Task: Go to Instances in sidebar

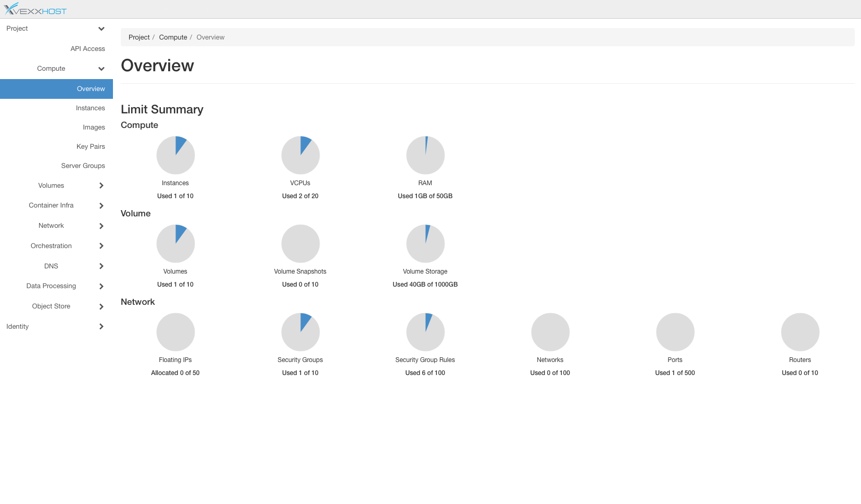Action: (x=90, y=108)
